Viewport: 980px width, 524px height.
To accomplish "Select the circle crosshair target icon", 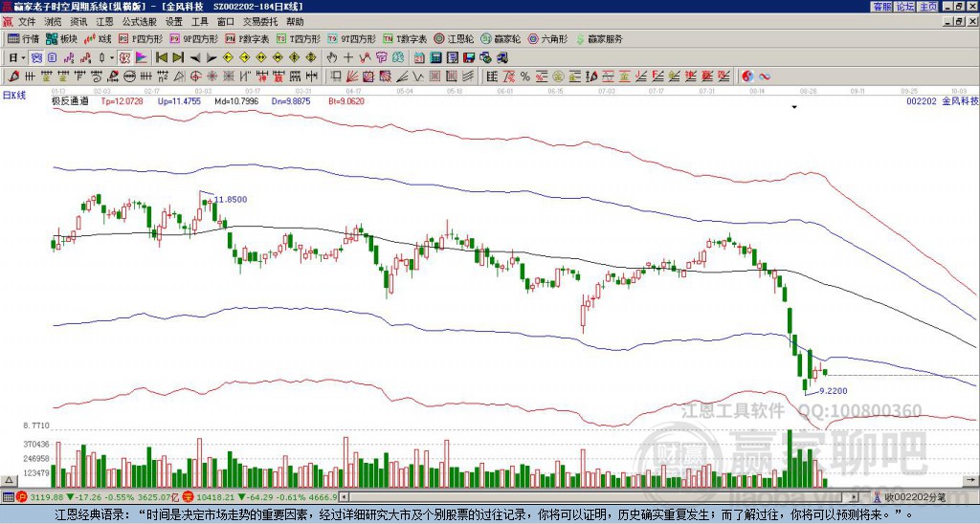I will click(x=195, y=76).
